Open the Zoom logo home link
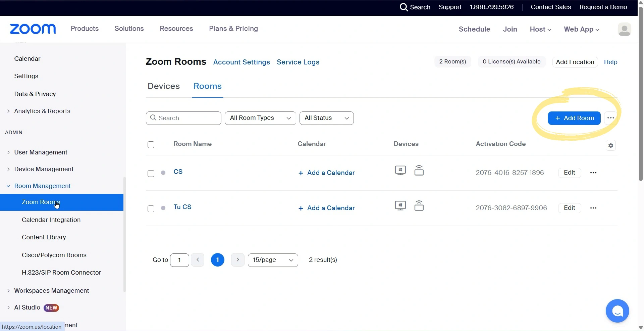Image resolution: width=644 pixels, height=331 pixels. (33, 29)
